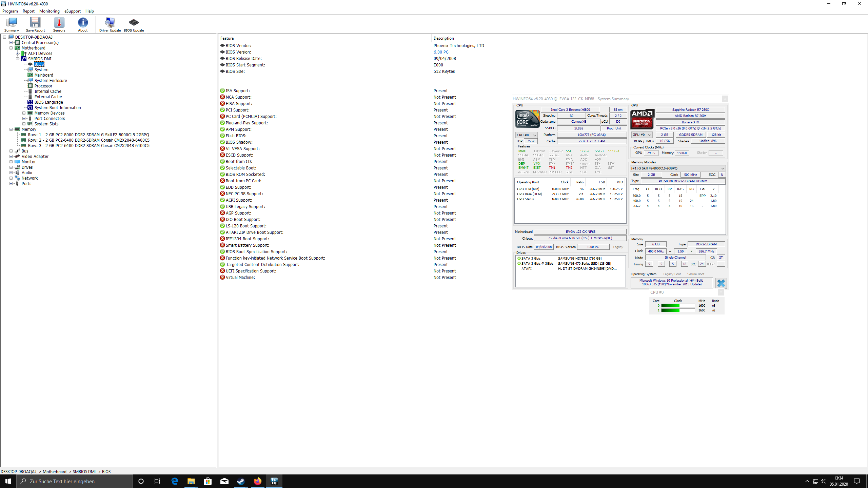Click the Save Report floppy icon
The height and width of the screenshot is (488, 868).
[x=35, y=24]
